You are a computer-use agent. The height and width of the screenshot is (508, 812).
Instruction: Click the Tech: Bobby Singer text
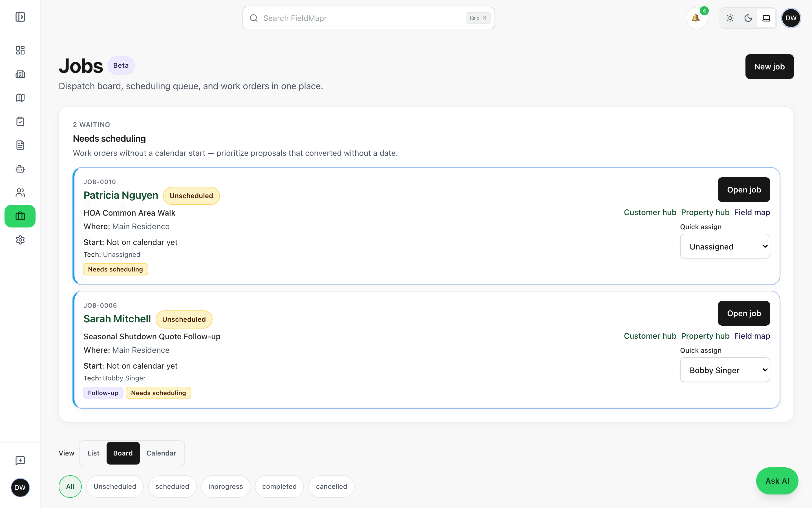(x=114, y=378)
